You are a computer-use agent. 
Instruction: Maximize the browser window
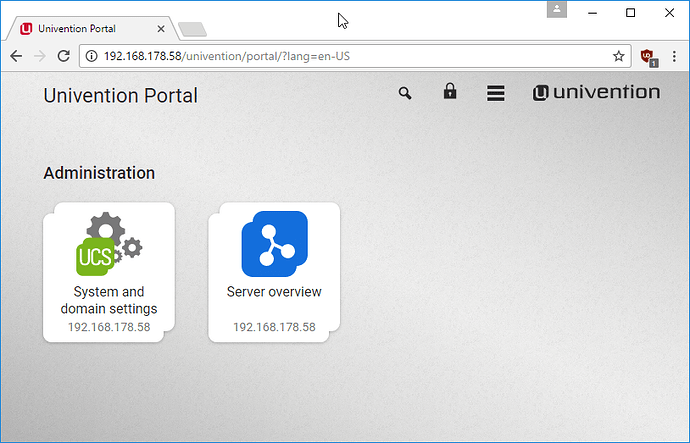(631, 13)
